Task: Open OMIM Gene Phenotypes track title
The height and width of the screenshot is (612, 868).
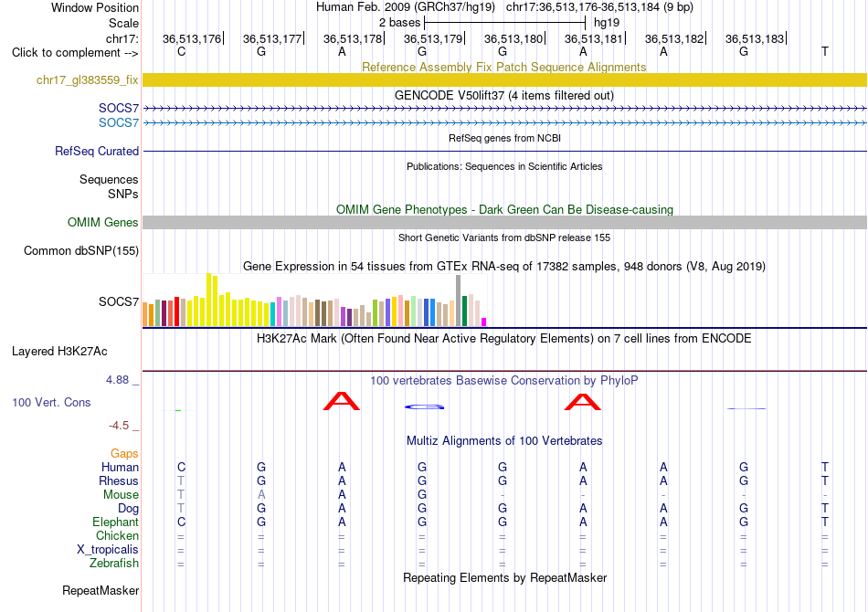Action: [504, 210]
